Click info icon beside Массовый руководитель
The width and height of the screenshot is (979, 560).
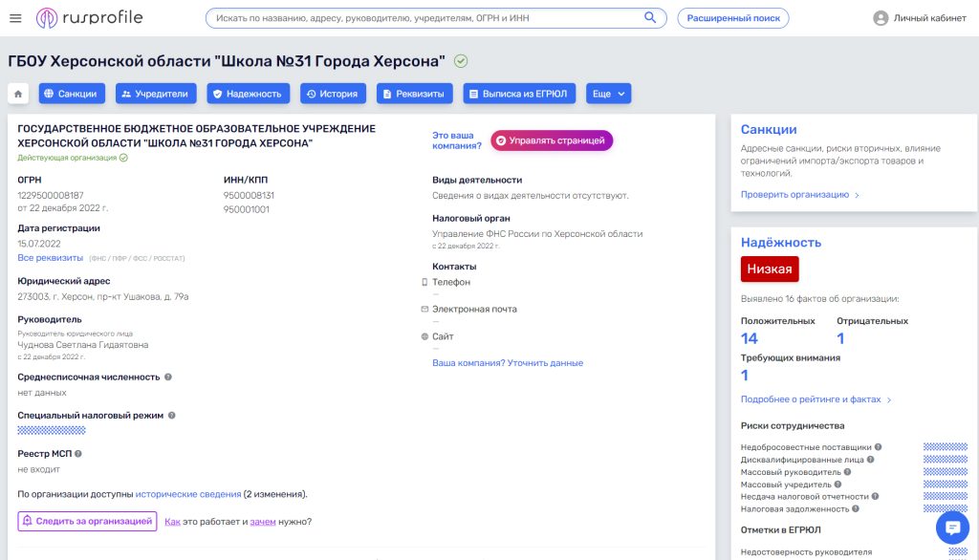pos(847,472)
